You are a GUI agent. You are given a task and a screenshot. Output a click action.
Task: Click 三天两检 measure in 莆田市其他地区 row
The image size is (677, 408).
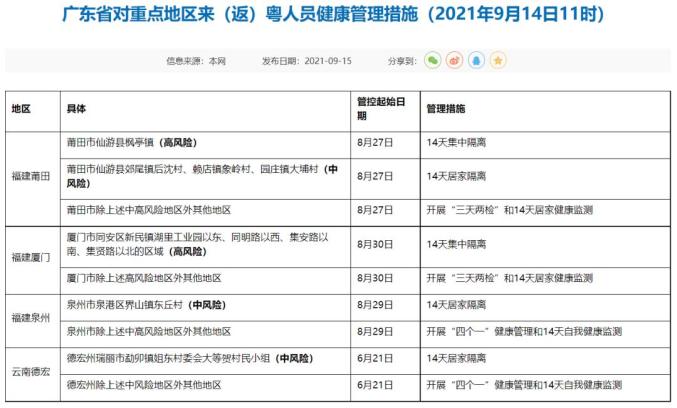click(x=509, y=210)
